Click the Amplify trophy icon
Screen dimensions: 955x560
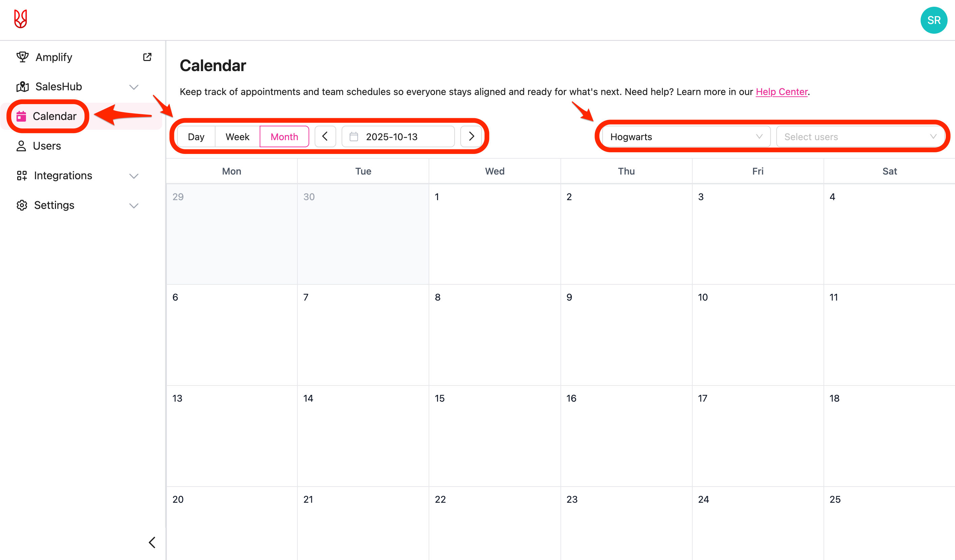22,57
